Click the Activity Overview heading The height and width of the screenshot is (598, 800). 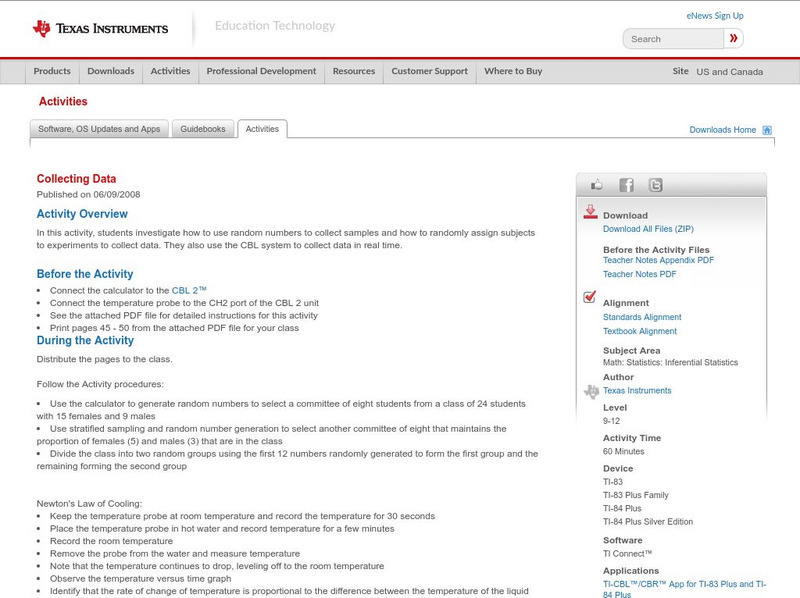point(82,214)
